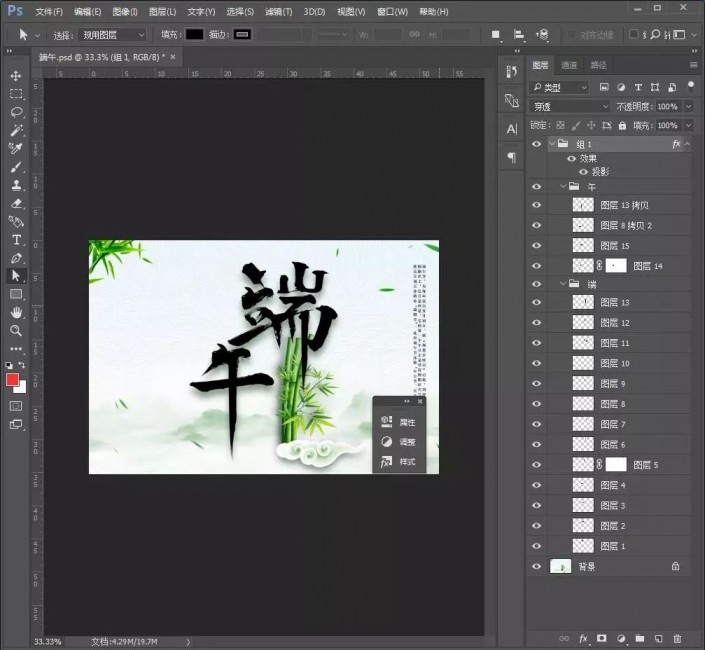Viewport: 705px width, 650px height.
Task: Collapse the 午 group
Action: pos(562,186)
